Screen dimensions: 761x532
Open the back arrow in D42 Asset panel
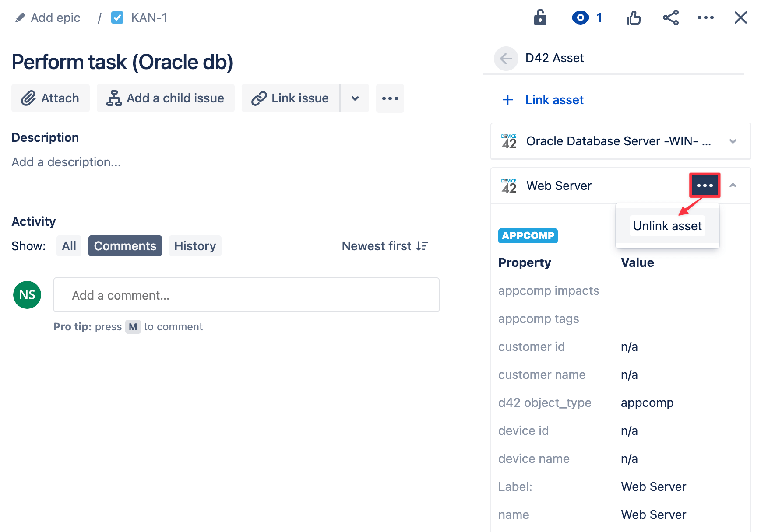point(506,58)
